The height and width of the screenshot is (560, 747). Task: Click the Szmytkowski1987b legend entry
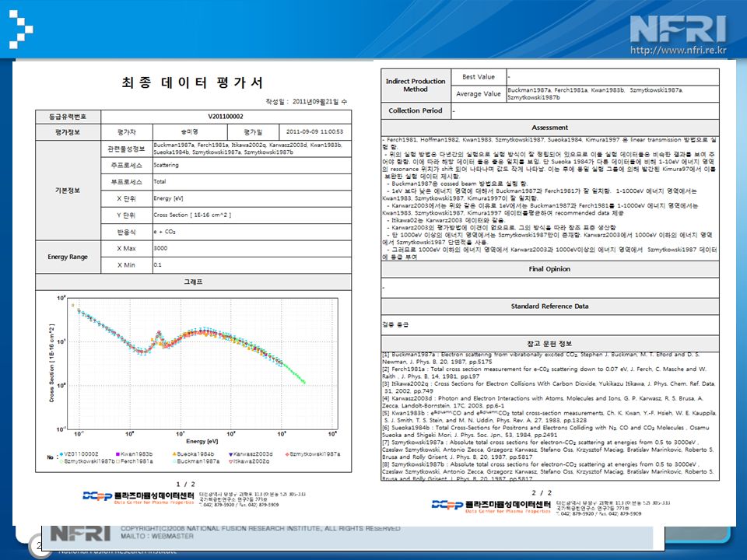(87, 461)
